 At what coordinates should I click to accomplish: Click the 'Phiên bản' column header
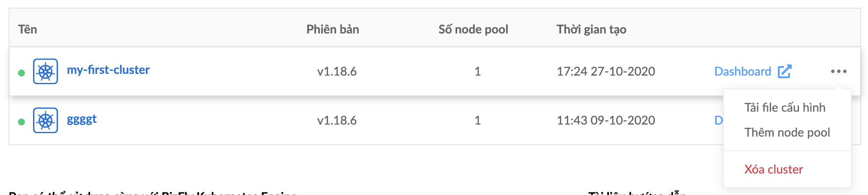[332, 29]
